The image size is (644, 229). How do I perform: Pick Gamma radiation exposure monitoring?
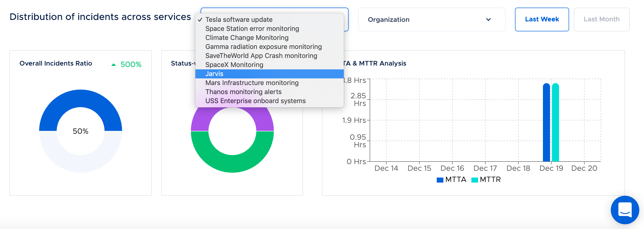point(270,47)
